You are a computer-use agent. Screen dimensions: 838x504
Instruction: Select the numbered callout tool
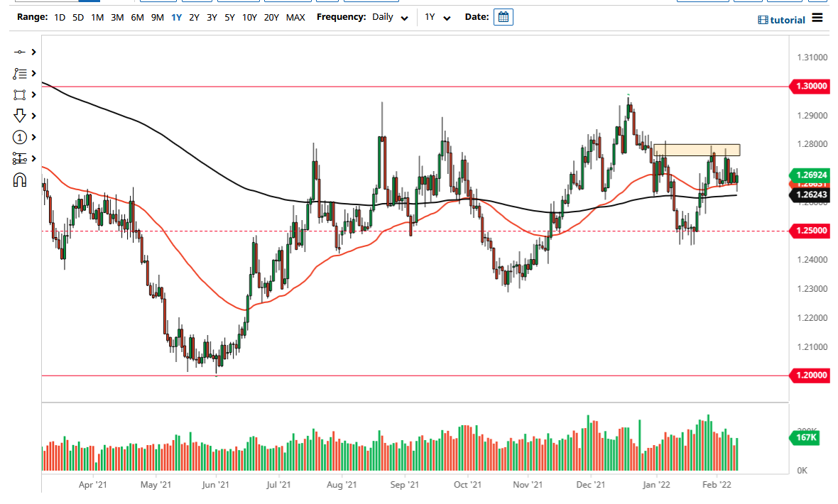point(20,137)
